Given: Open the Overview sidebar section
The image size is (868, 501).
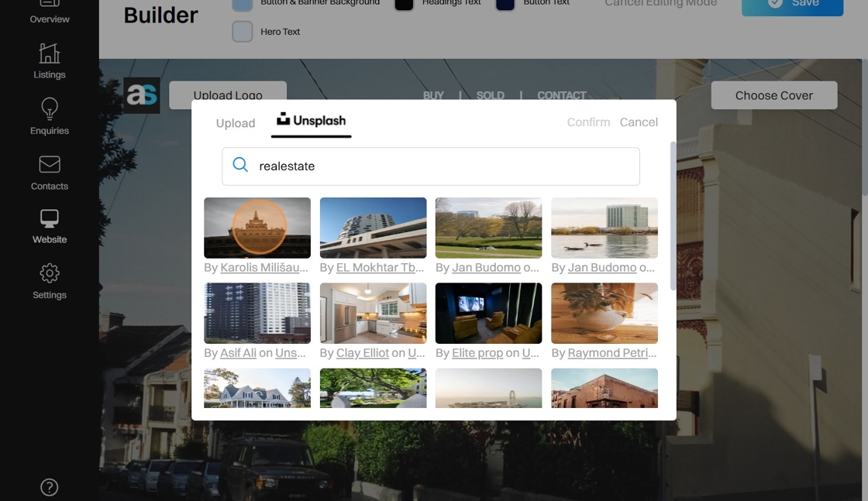Looking at the screenshot, I should 50,12.
